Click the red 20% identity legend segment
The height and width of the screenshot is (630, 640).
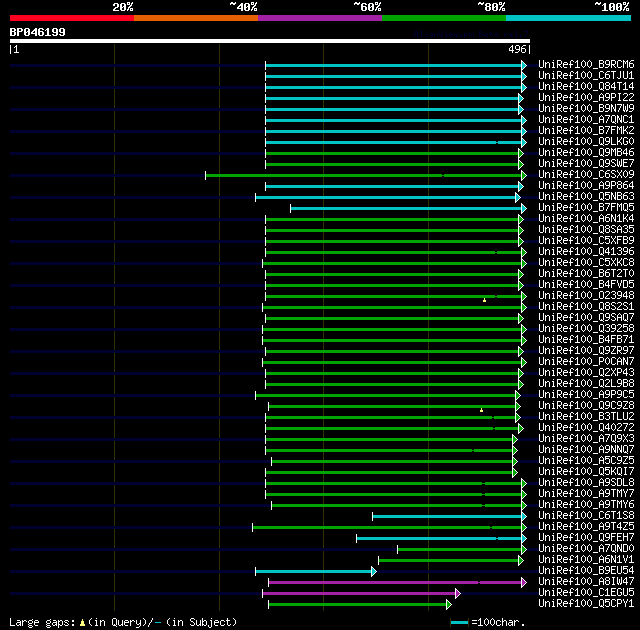tap(72, 18)
